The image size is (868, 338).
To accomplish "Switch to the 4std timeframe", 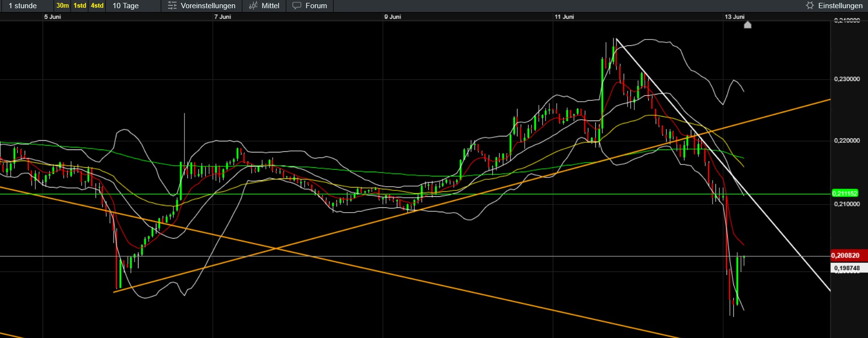I will 98,6.
